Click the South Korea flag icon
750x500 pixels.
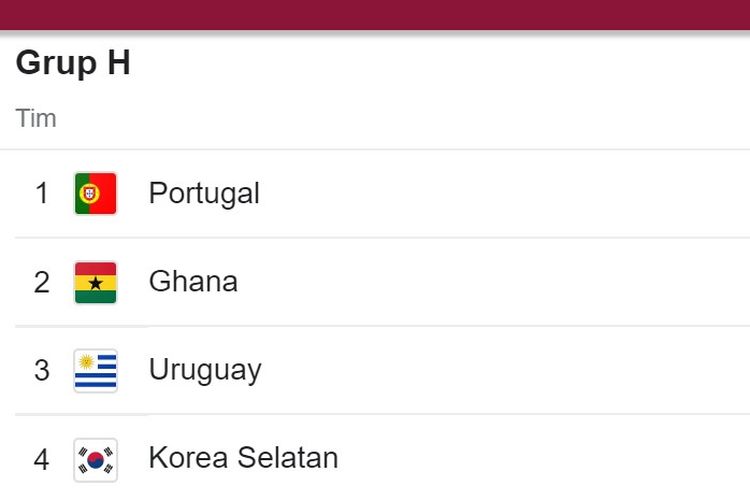tap(96, 460)
